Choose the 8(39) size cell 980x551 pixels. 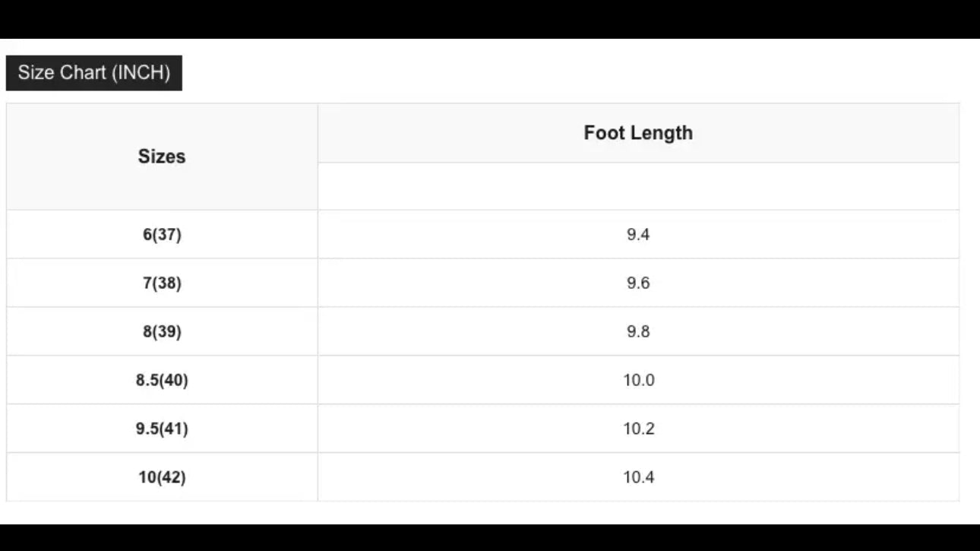click(162, 331)
